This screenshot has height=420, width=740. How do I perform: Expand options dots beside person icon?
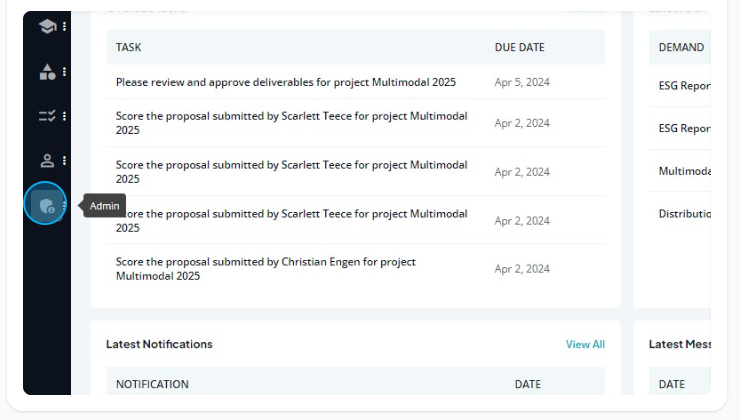pos(64,160)
